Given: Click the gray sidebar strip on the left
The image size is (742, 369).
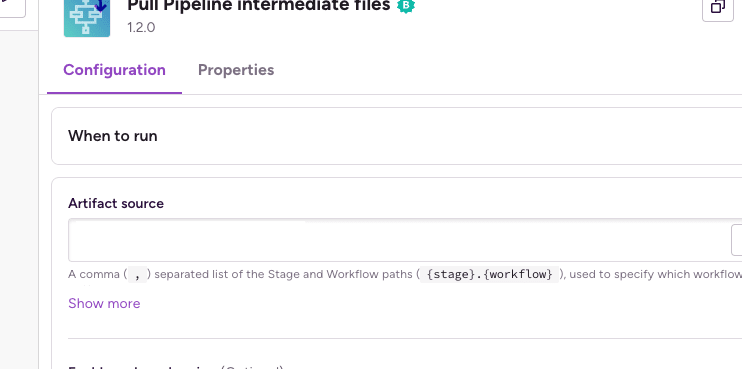Looking at the screenshot, I should coord(19,199).
